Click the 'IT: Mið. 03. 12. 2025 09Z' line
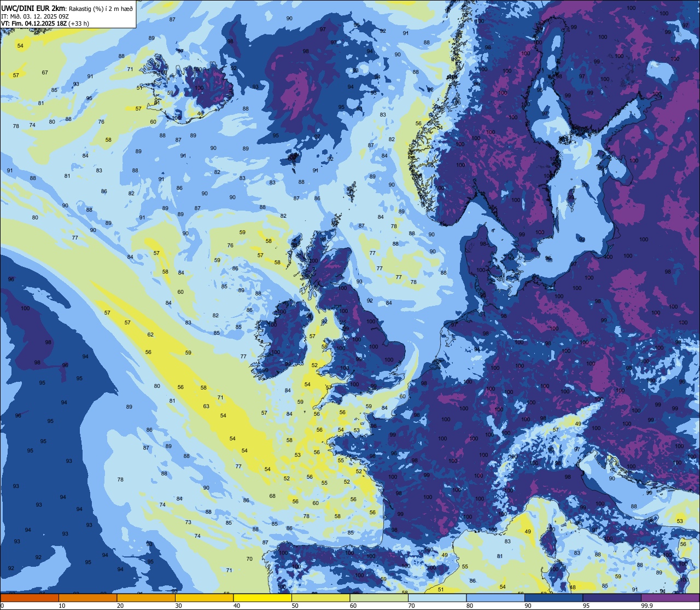The image size is (700, 610). click(34, 16)
